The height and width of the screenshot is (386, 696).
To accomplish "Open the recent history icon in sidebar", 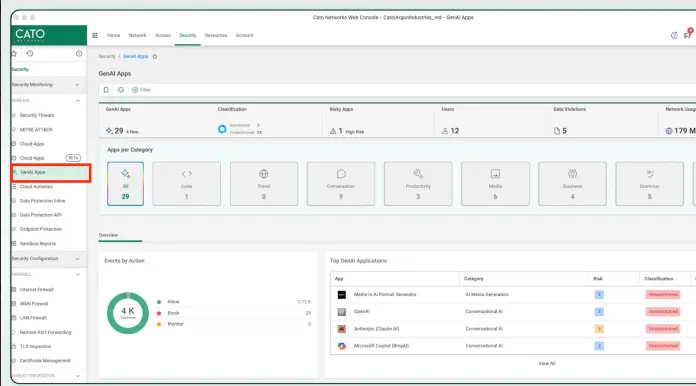I will [x=30, y=54].
